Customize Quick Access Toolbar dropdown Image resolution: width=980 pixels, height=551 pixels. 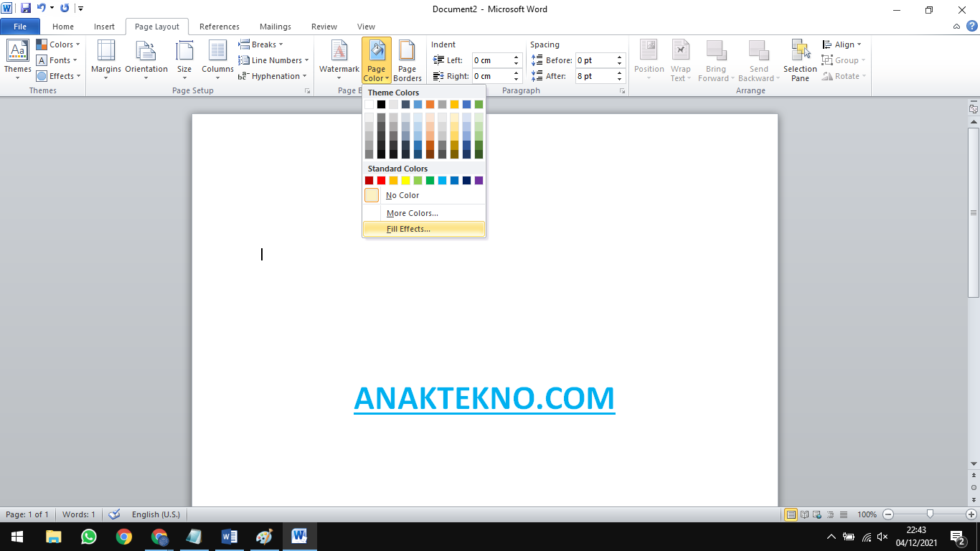(80, 9)
